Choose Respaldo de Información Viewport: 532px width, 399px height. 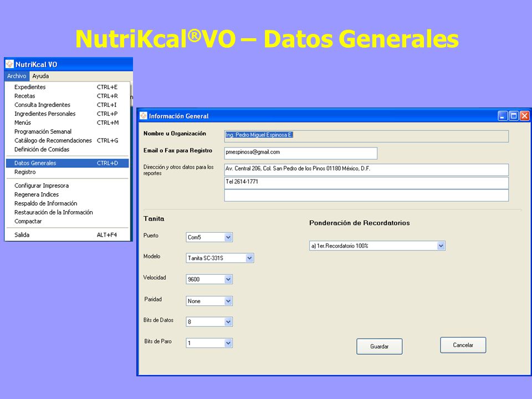[67, 203]
